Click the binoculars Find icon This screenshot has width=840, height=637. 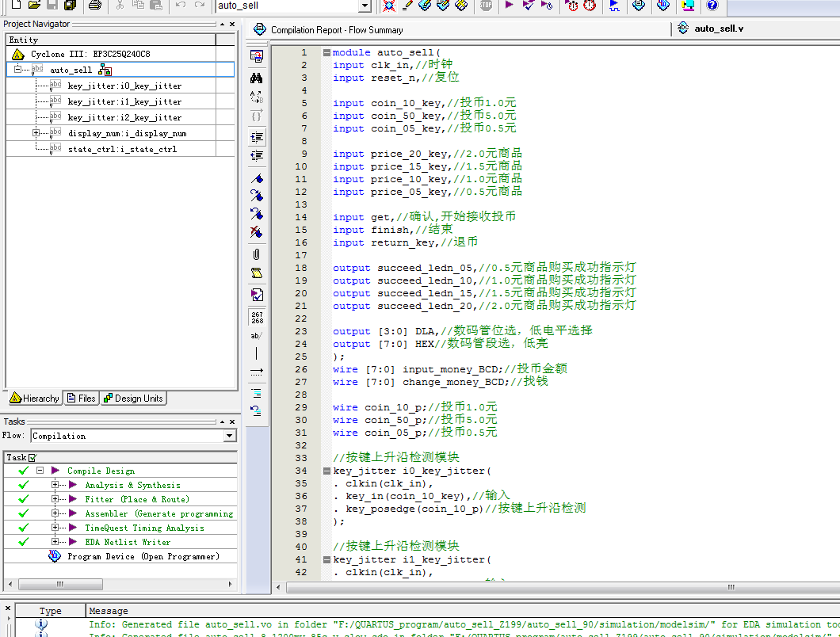click(256, 78)
